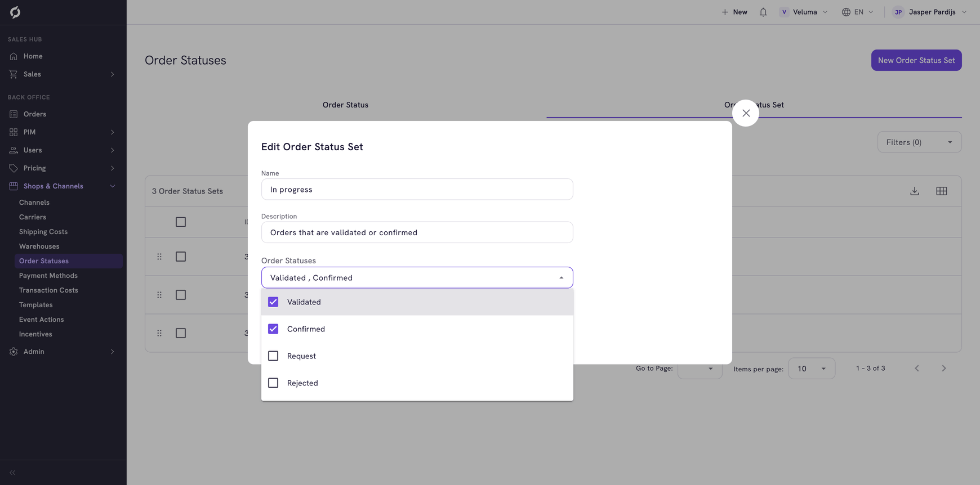
Task: Open the Go to Page dropdown
Action: pyautogui.click(x=700, y=369)
